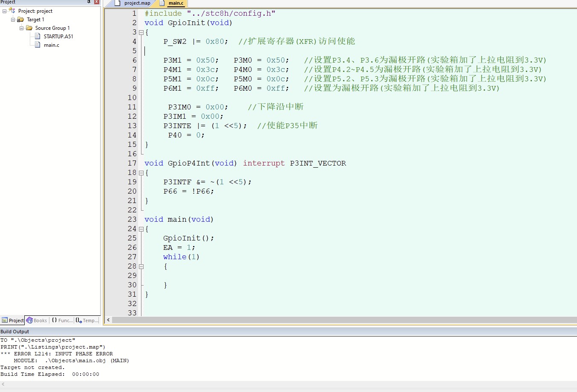Click 'P5M1 = 0x0c;' on line 8

point(191,79)
